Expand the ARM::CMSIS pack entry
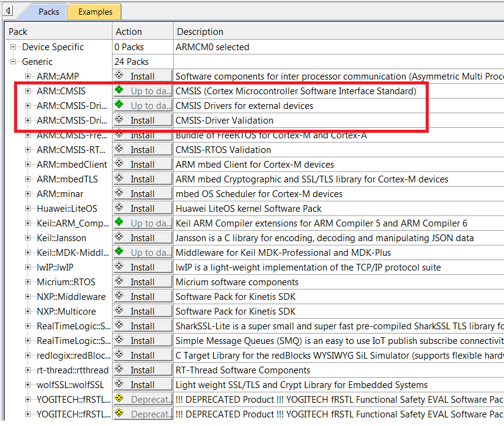504x426 pixels. pos(28,91)
